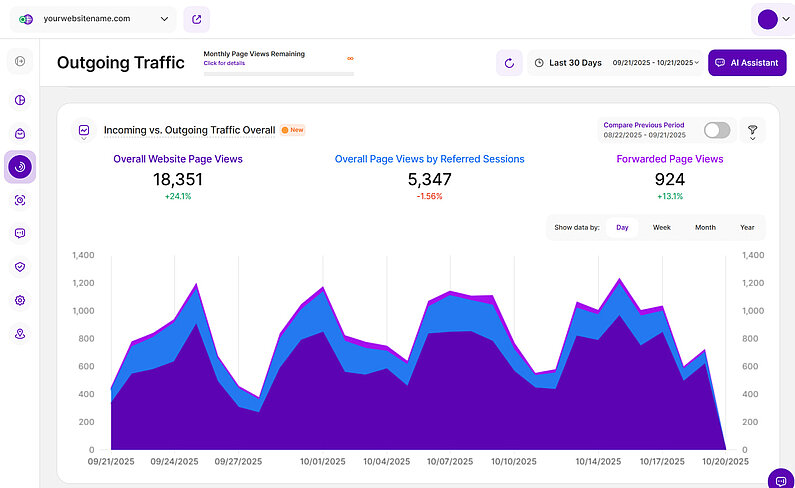
Task: Expand the sidebar with the collapse arrow icon
Action: pos(20,63)
